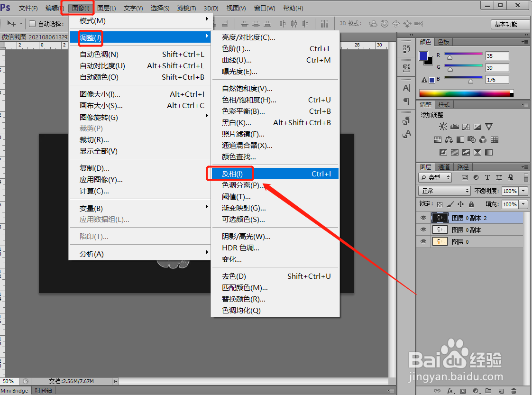Switch to the 通道 channels tab
Image resolution: width=532 pixels, height=395 pixels.
click(x=444, y=167)
